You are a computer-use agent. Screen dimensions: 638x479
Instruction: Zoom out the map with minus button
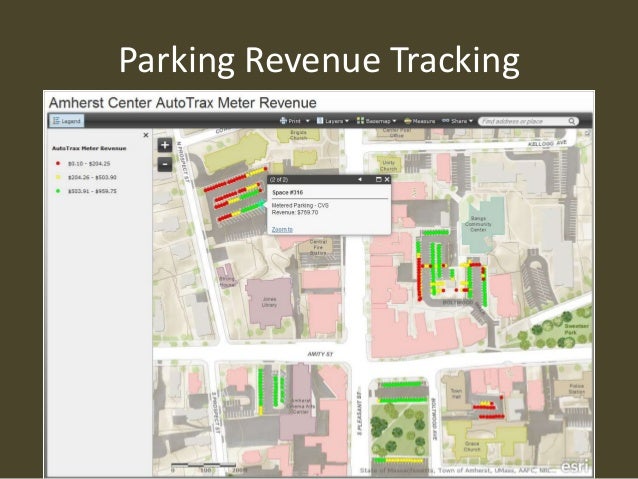[165, 165]
